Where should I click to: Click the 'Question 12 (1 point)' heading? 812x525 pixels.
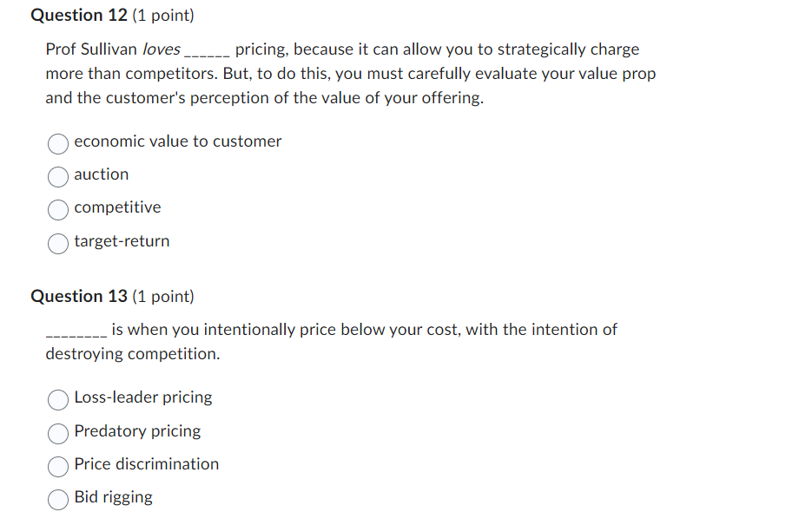tap(111, 15)
